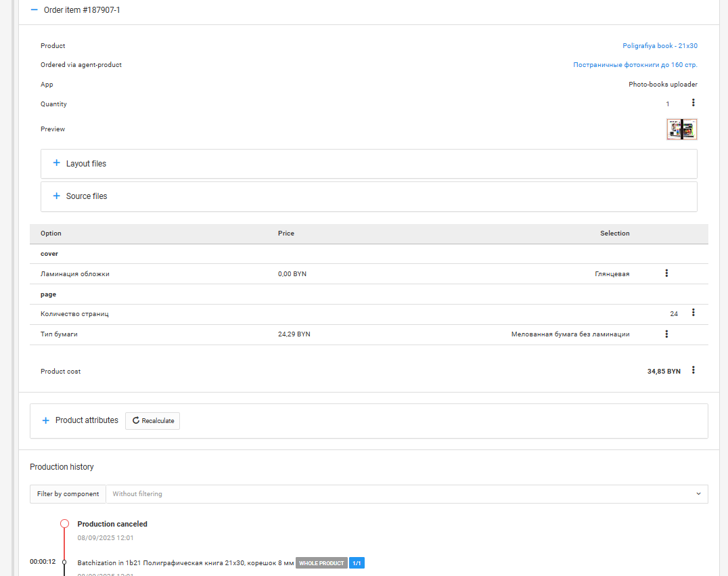Click the 0,00 BYN price cell
The image size is (728, 576).
coord(292,274)
